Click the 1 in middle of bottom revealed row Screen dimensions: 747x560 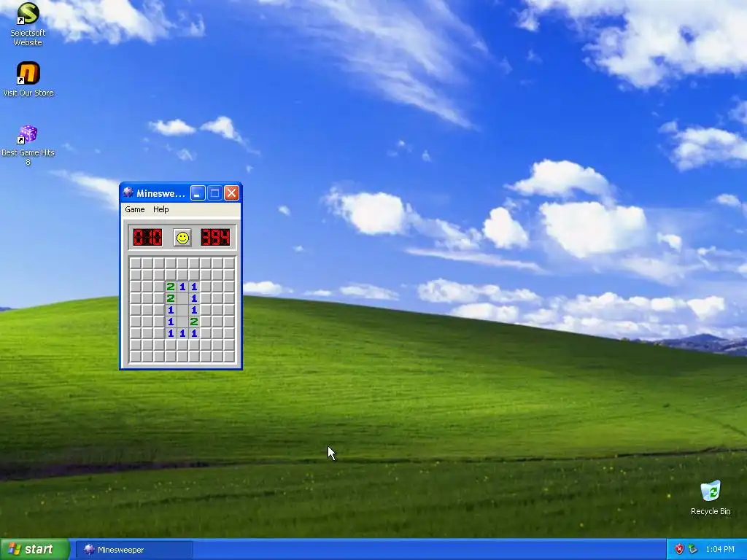182,333
